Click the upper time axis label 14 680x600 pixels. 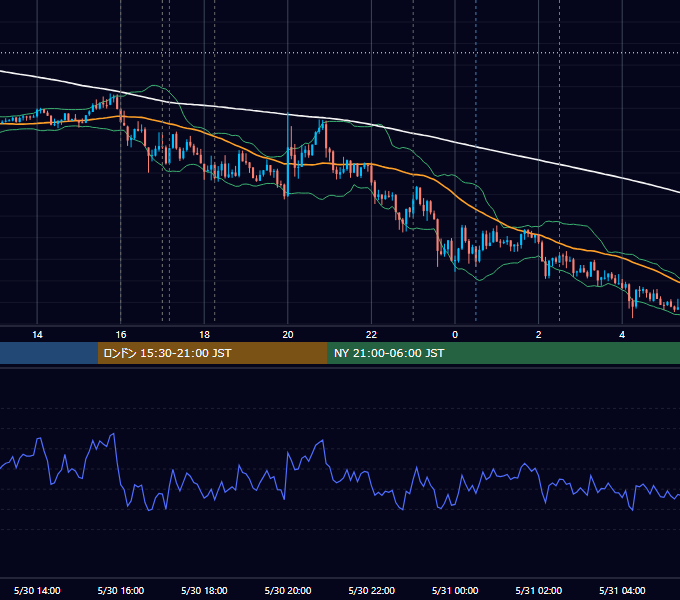37,335
